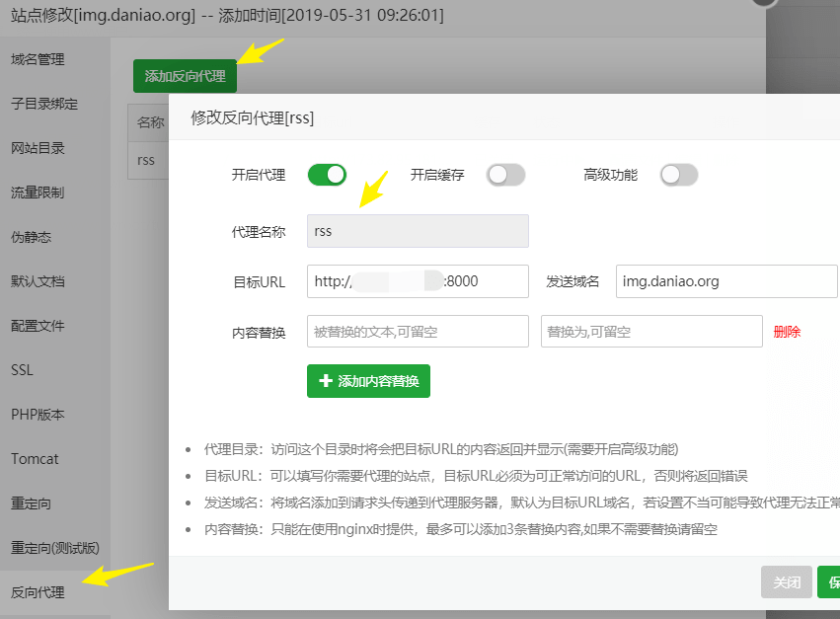Open the SSL settings tab
840x619 pixels.
click(22, 370)
